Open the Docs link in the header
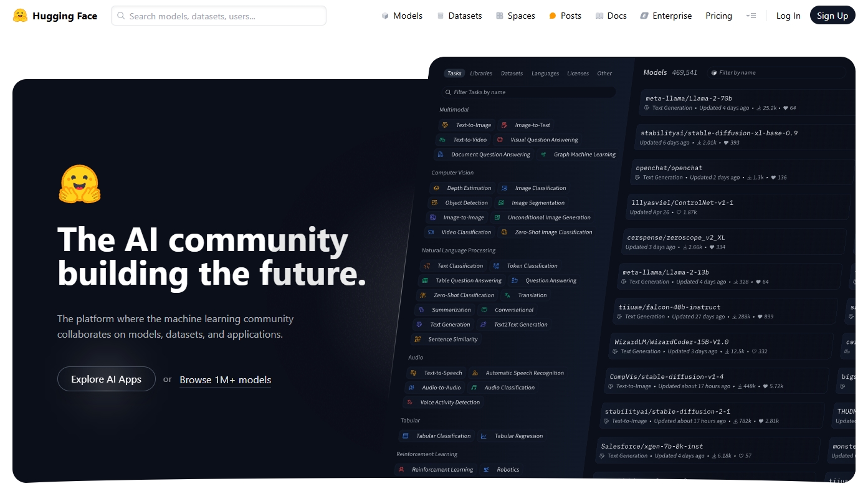 click(617, 16)
